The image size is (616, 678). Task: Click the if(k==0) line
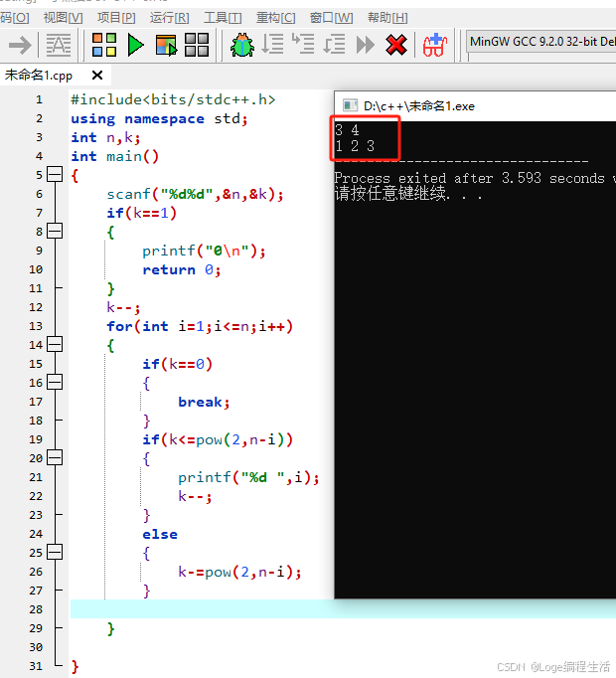(x=177, y=364)
